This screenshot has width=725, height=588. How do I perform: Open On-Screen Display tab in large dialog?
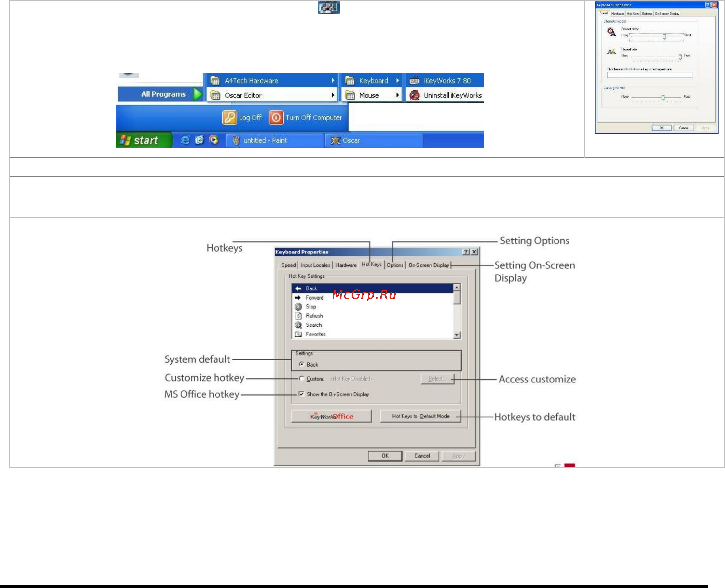coord(428,265)
